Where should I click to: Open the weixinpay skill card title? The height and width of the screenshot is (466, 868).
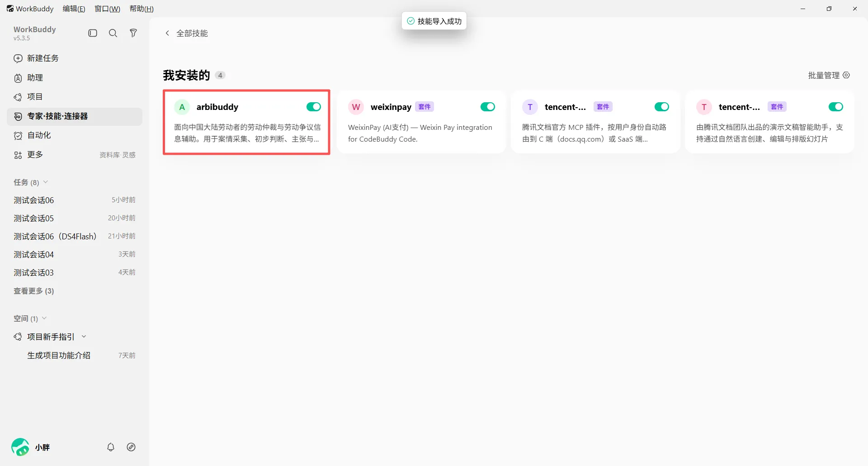[391, 107]
